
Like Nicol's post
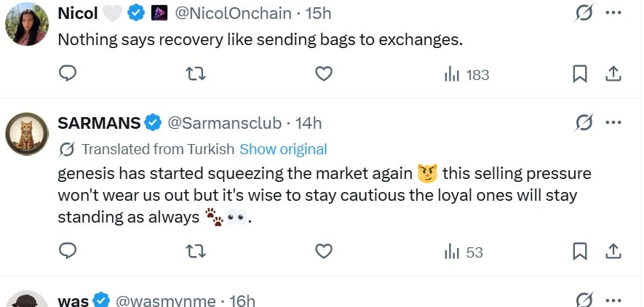coord(324,74)
